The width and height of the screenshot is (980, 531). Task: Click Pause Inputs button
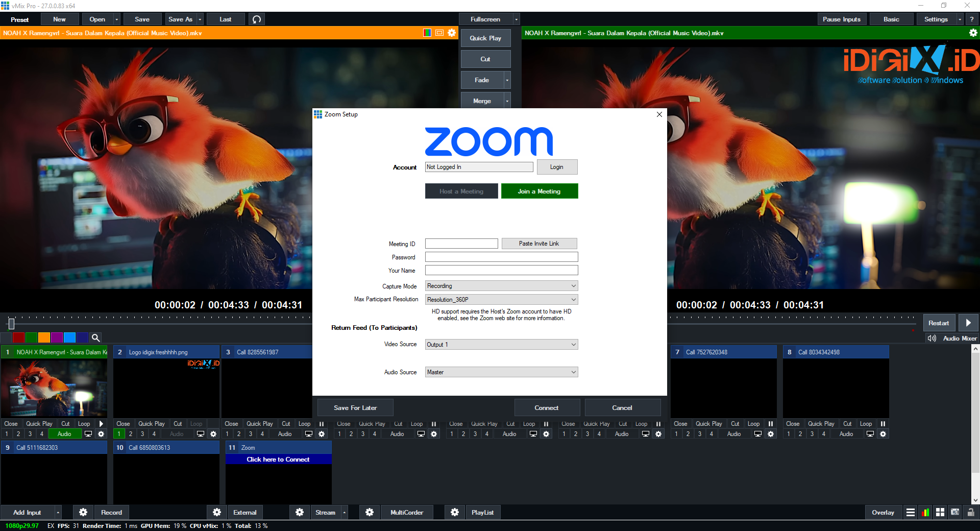pos(841,19)
